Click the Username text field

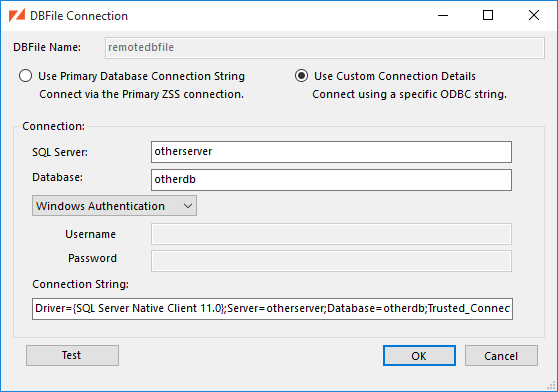click(x=331, y=234)
